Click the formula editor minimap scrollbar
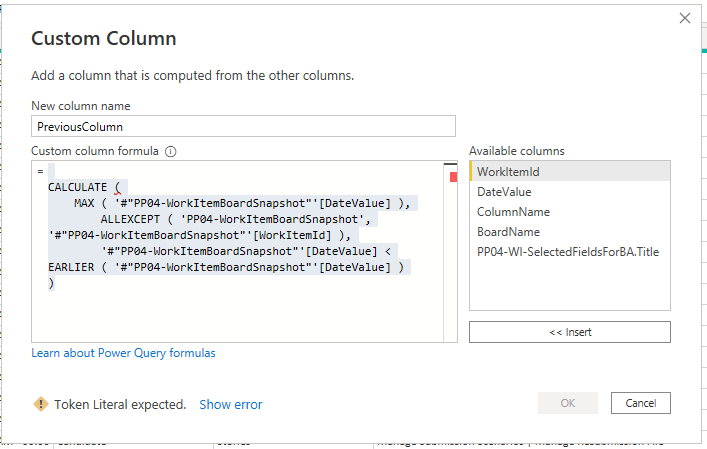The width and height of the screenshot is (707, 449). click(x=450, y=252)
